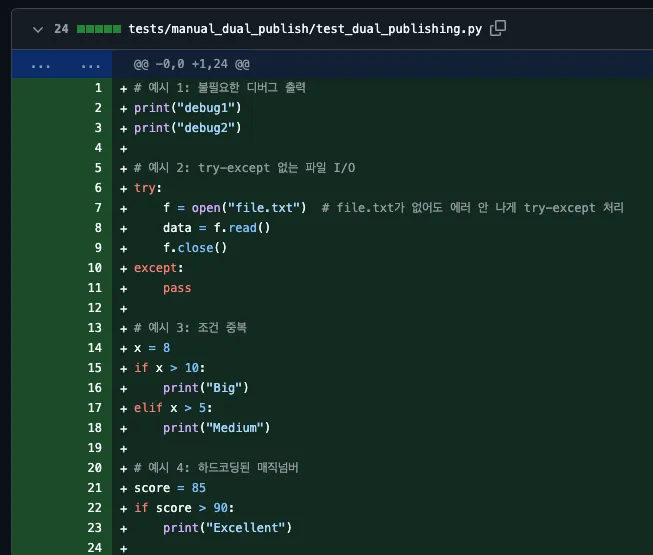The width and height of the screenshot is (653, 555).
Task: Click line number 6 beside try:
Action: (x=98, y=188)
